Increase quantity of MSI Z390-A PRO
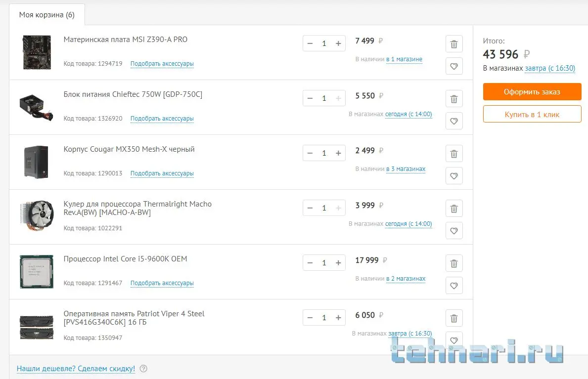The width and height of the screenshot is (588, 379). [x=338, y=43]
